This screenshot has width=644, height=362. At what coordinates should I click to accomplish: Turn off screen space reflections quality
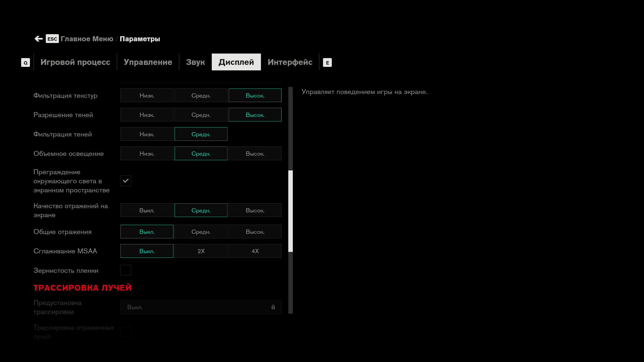(x=147, y=210)
